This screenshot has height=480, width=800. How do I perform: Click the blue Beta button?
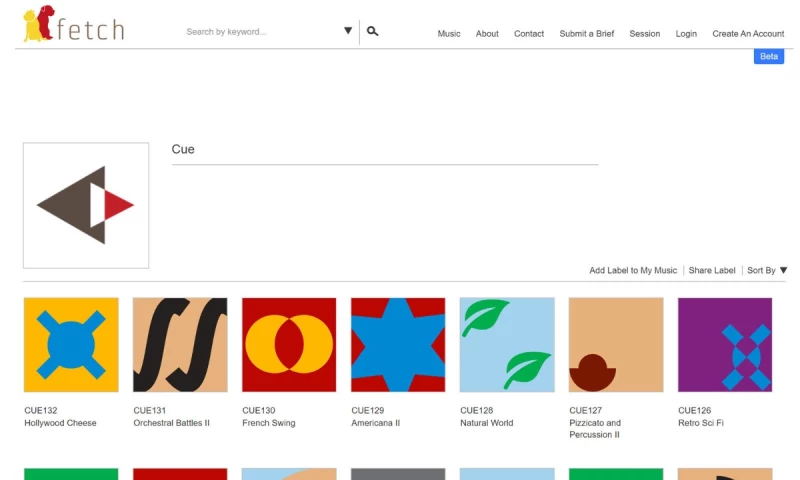click(769, 57)
